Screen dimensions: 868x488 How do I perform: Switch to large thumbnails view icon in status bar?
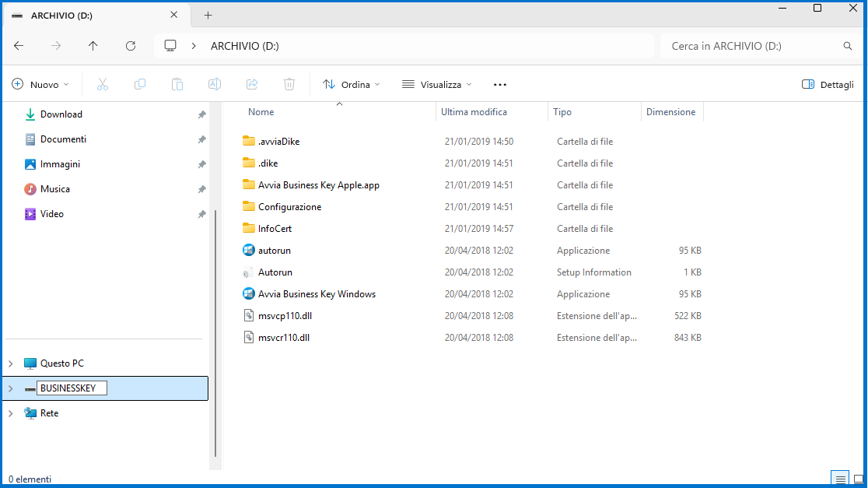tap(858, 479)
